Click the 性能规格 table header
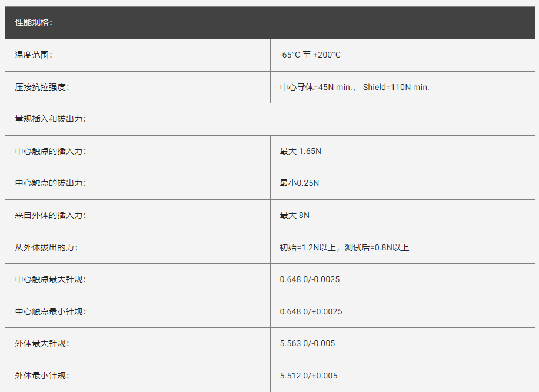Viewport: 539px width, 392px height. [x=34, y=23]
